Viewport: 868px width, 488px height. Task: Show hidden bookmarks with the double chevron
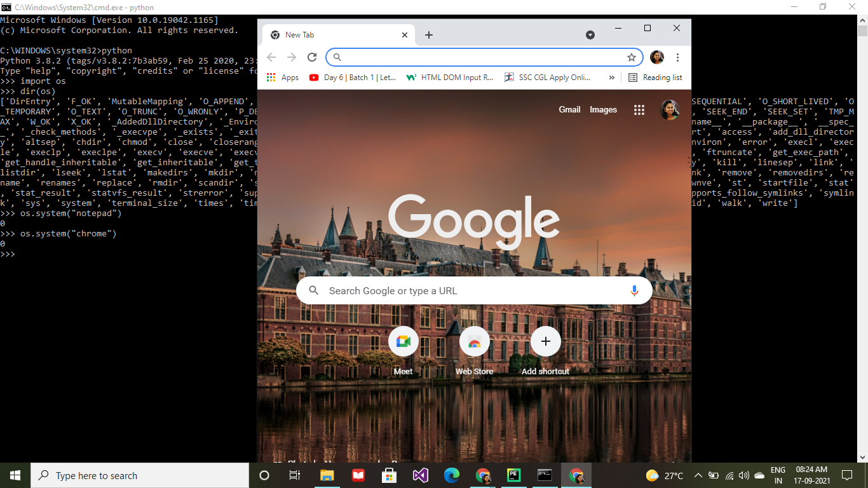pos(612,77)
